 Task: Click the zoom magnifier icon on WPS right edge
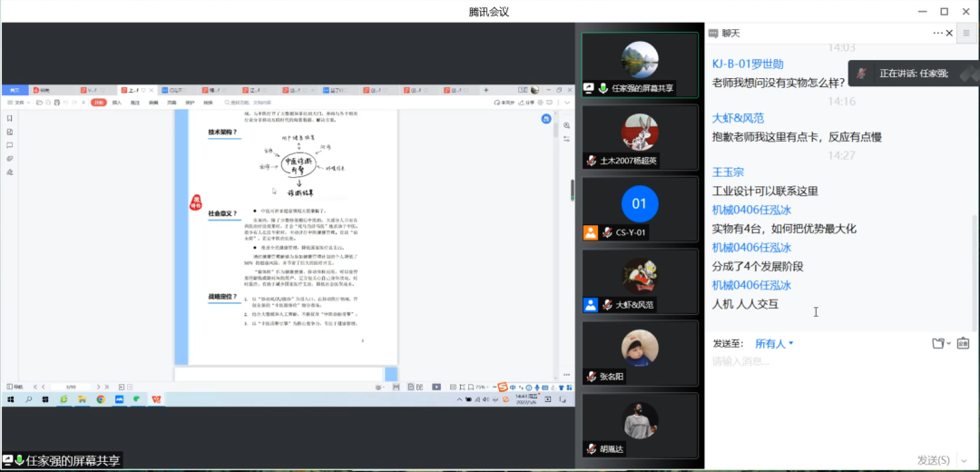click(x=567, y=125)
